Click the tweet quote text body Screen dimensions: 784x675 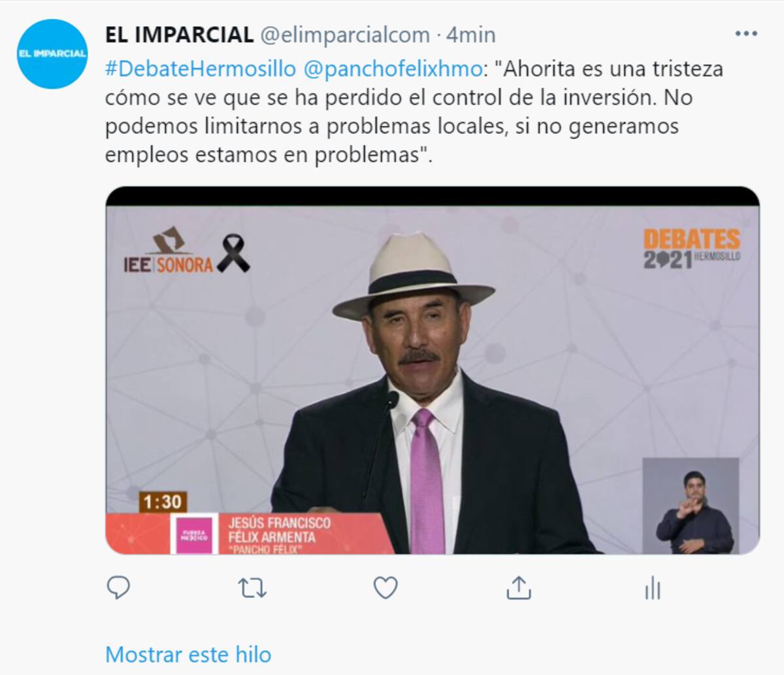coord(414,112)
